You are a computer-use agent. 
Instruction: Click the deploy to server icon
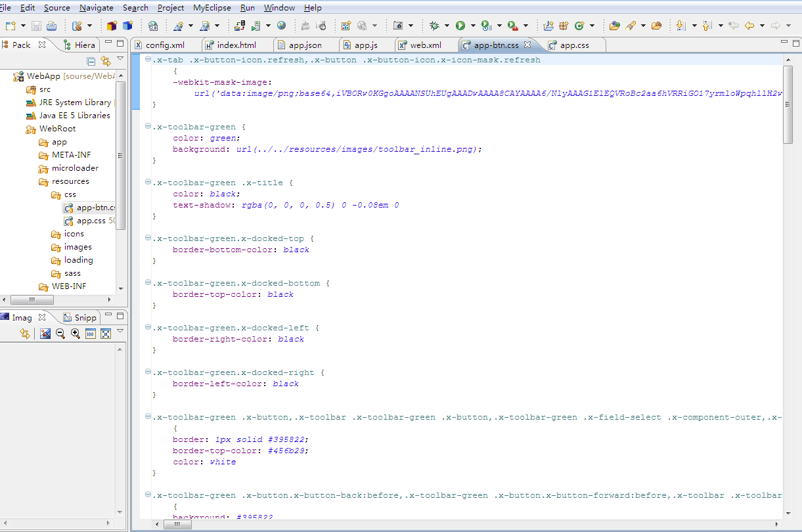coord(240,26)
